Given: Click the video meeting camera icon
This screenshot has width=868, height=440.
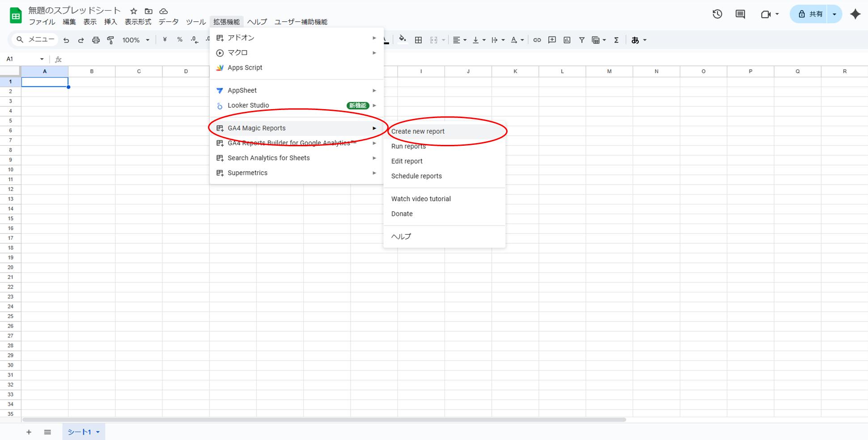Looking at the screenshot, I should [x=766, y=14].
